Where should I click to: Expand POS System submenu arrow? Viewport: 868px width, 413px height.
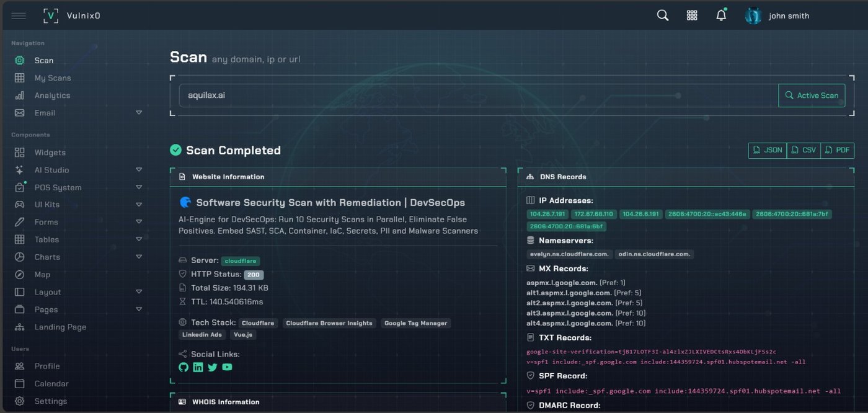[139, 187]
